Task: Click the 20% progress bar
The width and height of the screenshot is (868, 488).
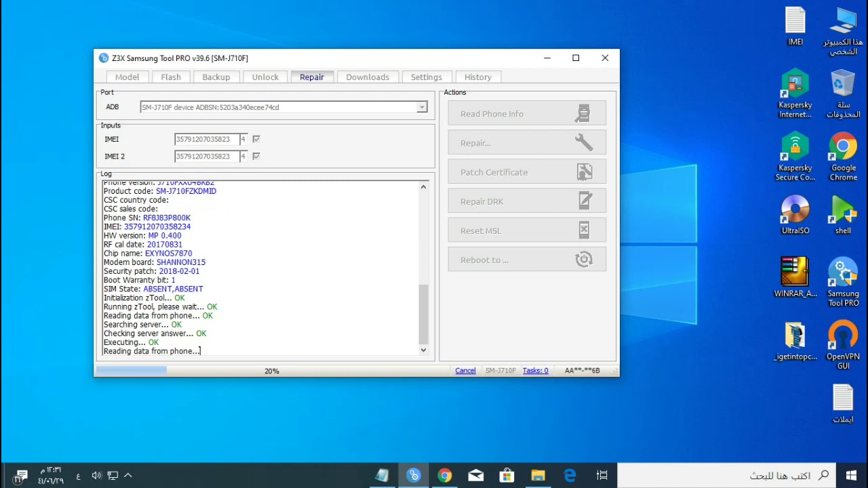Action: tap(272, 371)
